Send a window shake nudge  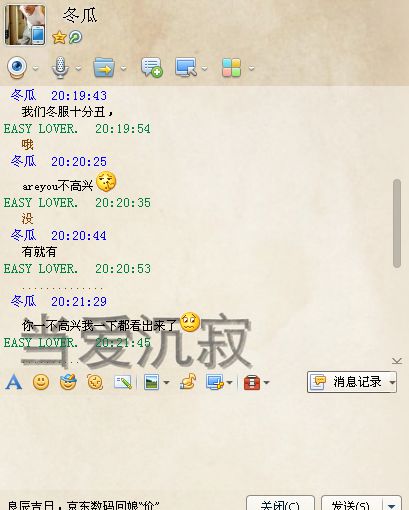pyautogui.click(x=95, y=382)
